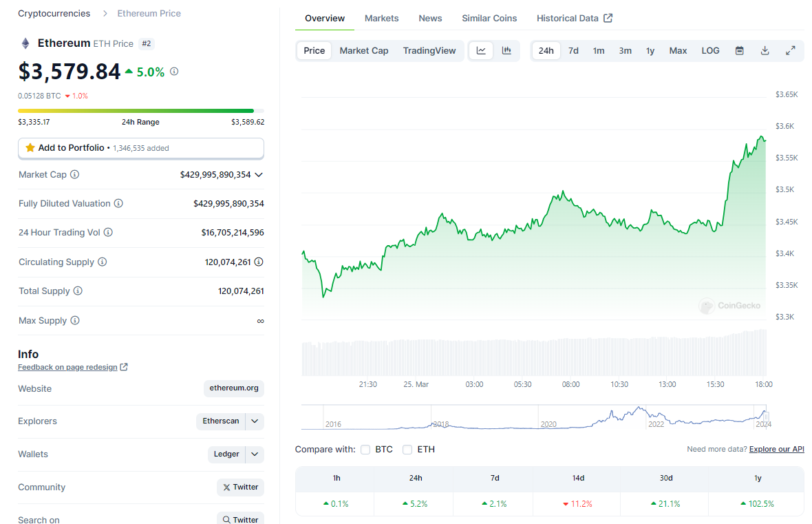Click Circulating Supply label info icon

tap(103, 262)
